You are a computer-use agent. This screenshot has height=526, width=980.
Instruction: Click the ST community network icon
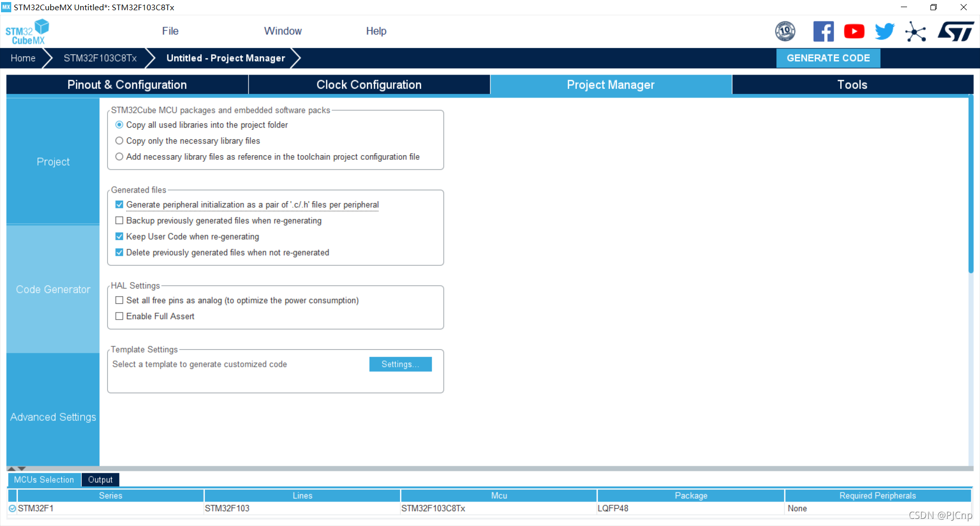pyautogui.click(x=916, y=32)
